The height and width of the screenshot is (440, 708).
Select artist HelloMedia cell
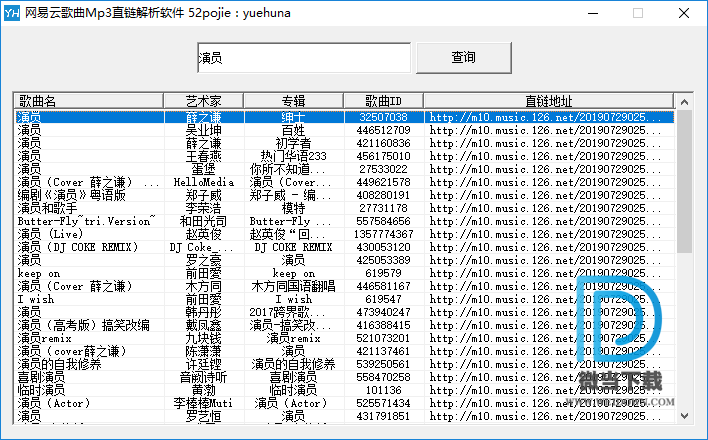pyautogui.click(x=204, y=183)
